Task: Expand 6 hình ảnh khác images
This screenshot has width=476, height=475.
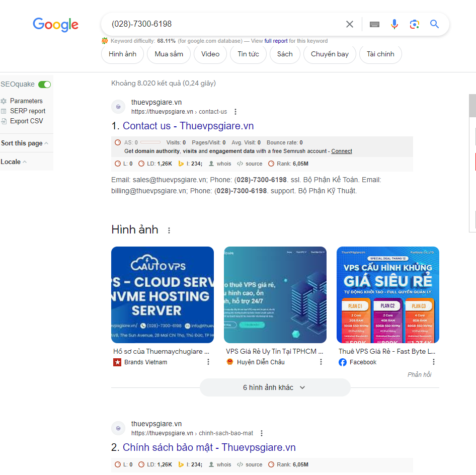Action: point(275,387)
